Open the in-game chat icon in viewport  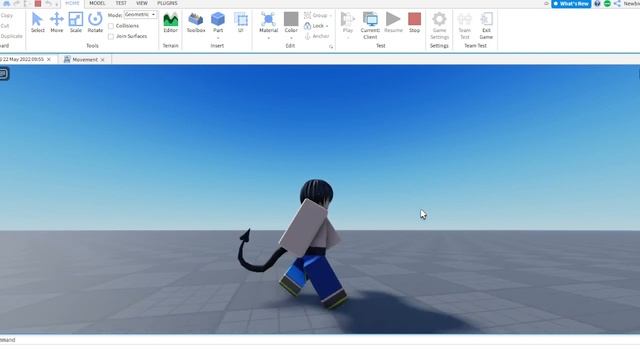point(4,74)
